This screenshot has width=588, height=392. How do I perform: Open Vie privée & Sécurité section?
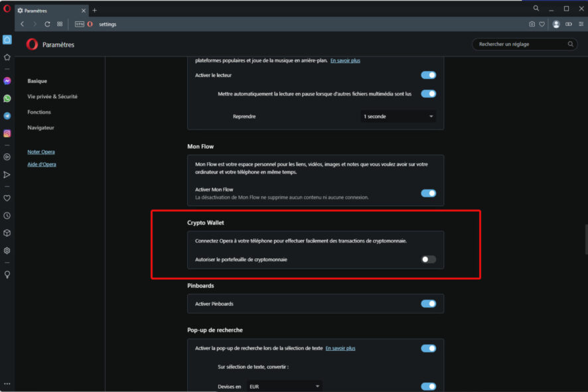[x=52, y=96]
